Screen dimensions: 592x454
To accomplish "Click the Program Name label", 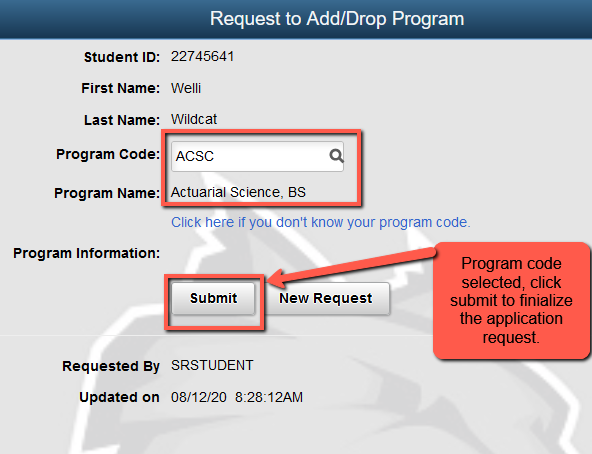I will [x=107, y=193].
